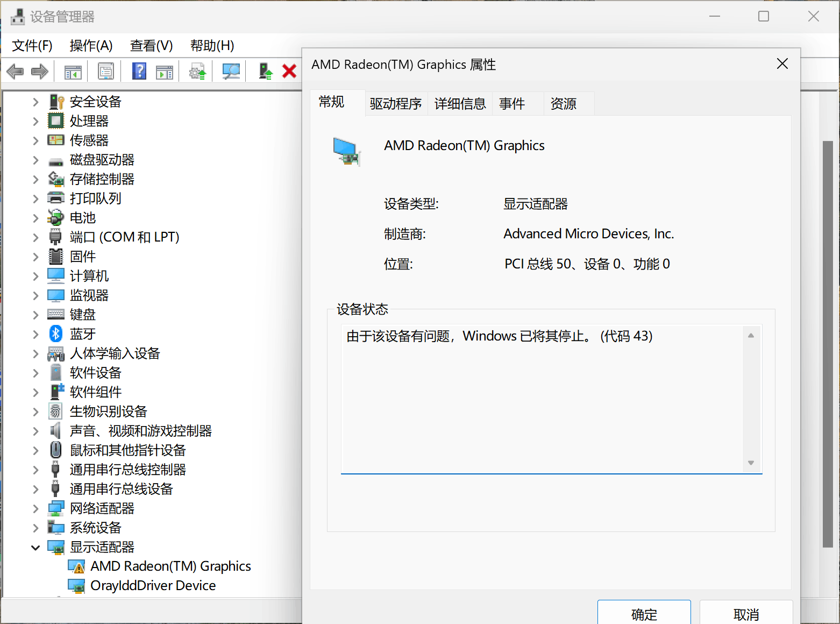Screen dimensions: 840x624
Task: Expand the 安全设备 node
Action: point(35,102)
